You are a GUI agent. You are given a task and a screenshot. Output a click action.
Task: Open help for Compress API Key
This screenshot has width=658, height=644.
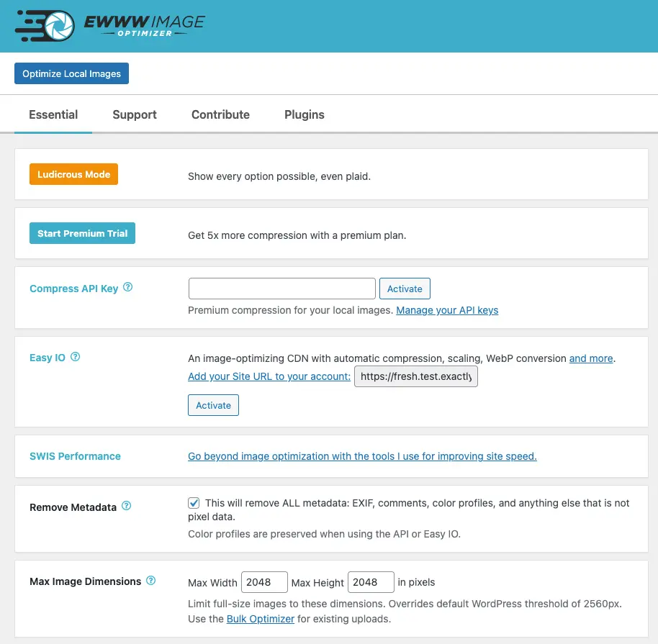pyautogui.click(x=127, y=287)
